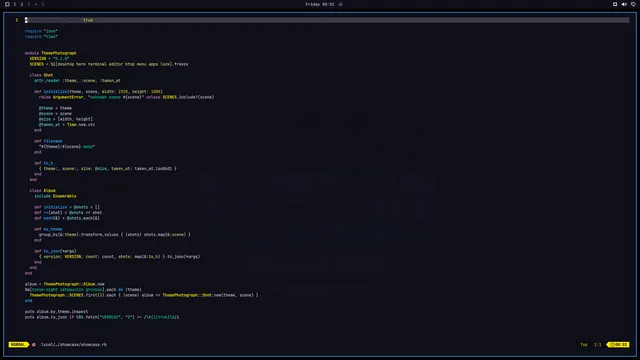Click the 'def filename' line

48,141
